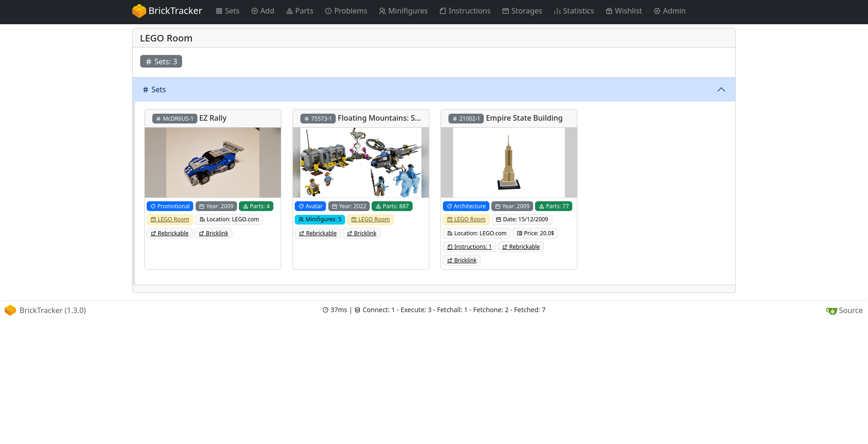This screenshot has height=444, width=868.
Task: Click the BrickTracker brick logo icon
Action: 139,11
